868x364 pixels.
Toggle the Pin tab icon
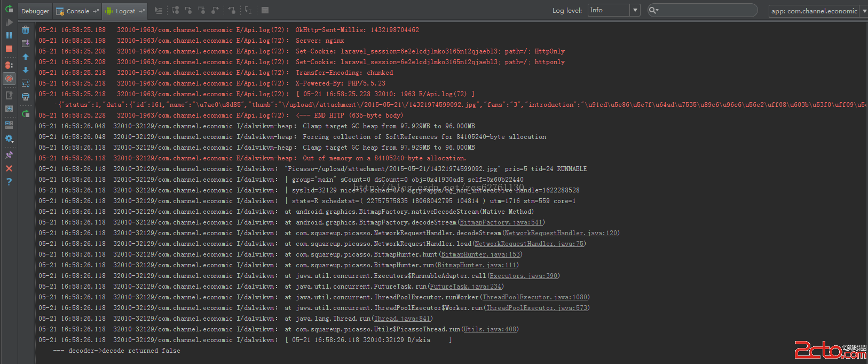click(9, 155)
